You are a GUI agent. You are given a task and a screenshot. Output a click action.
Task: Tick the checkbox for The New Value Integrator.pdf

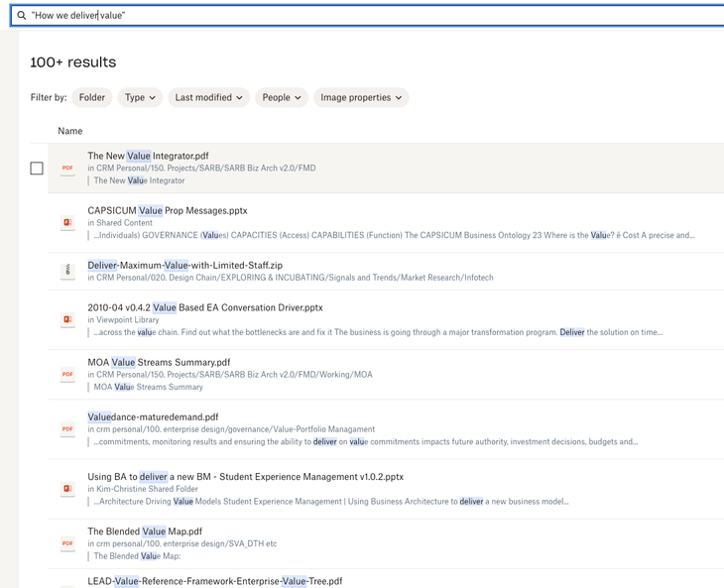37,169
